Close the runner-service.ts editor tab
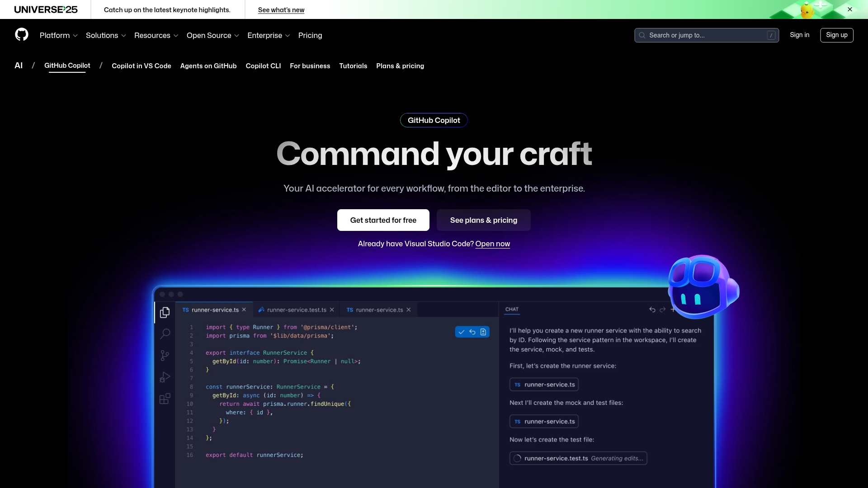The image size is (868, 488). click(x=244, y=310)
